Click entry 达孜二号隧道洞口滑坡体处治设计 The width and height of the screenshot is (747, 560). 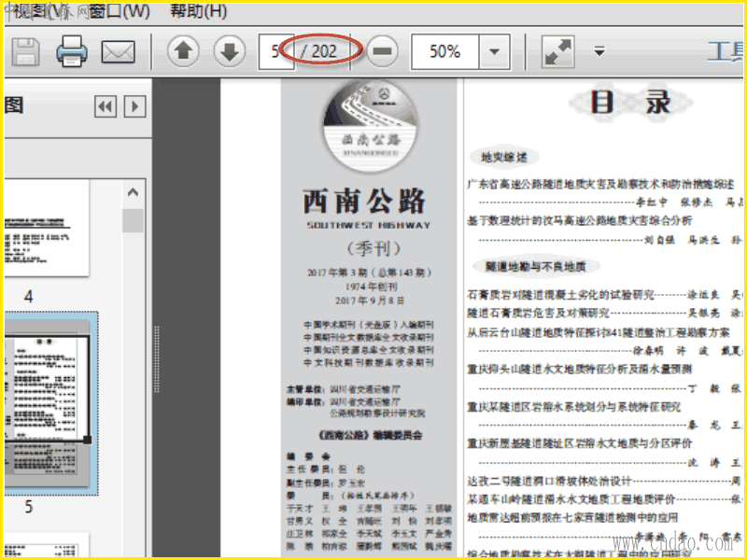(x=549, y=481)
